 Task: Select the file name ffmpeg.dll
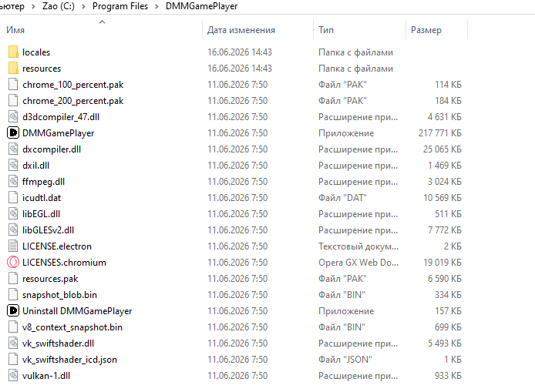click(x=43, y=182)
